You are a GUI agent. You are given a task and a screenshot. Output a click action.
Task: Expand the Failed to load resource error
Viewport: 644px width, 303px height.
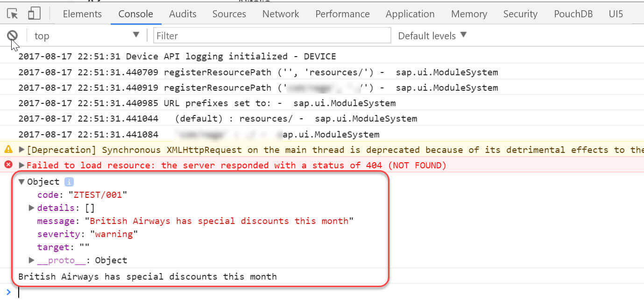(x=21, y=165)
